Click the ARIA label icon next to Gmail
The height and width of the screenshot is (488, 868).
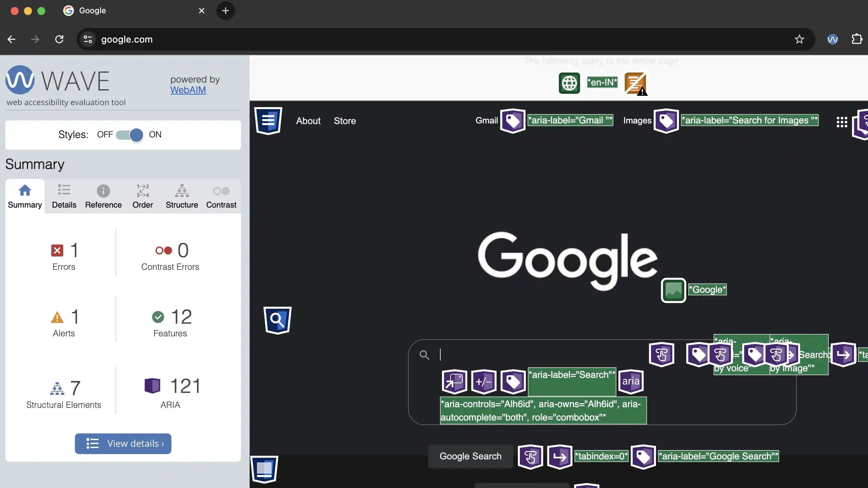[513, 120]
